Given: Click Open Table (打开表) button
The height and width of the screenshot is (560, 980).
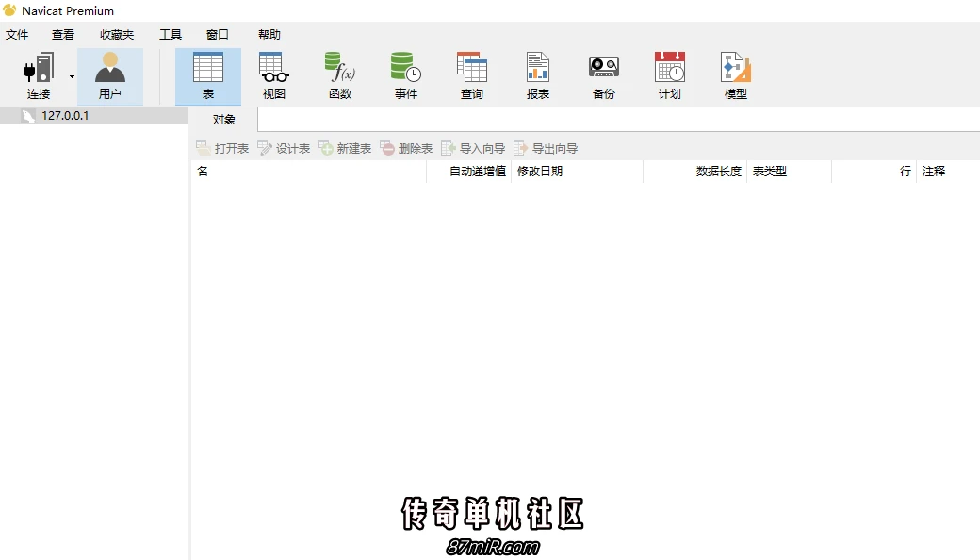Looking at the screenshot, I should 222,148.
